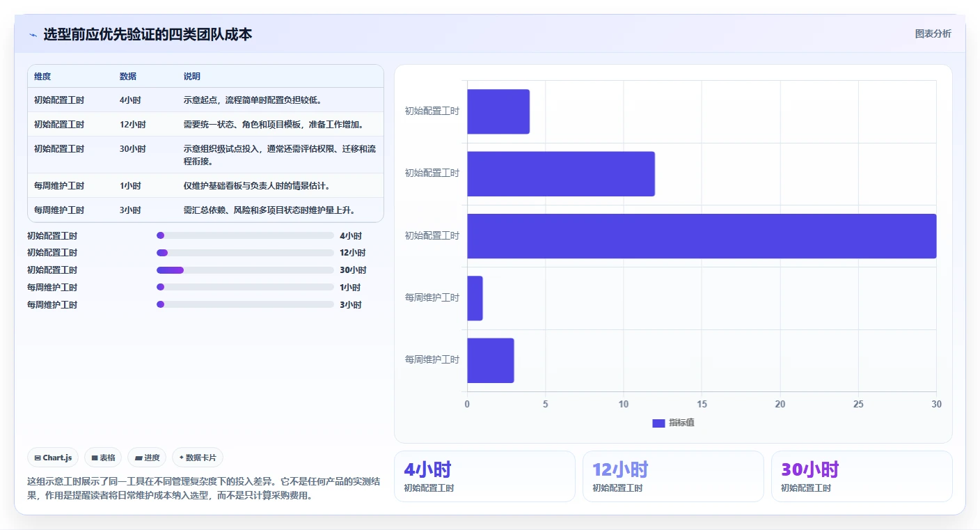Click the description starting 需要统一状态
This screenshot has width=980, height=530.
(x=274, y=124)
